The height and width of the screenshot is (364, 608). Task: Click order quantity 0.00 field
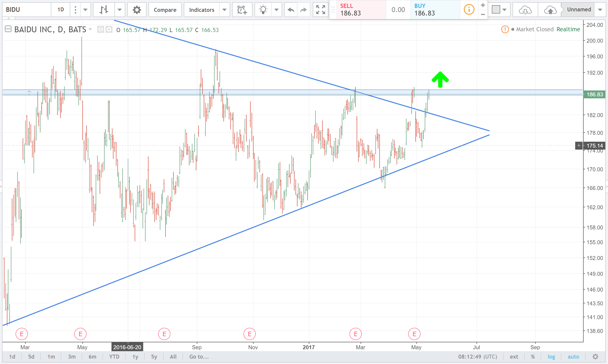pyautogui.click(x=398, y=10)
